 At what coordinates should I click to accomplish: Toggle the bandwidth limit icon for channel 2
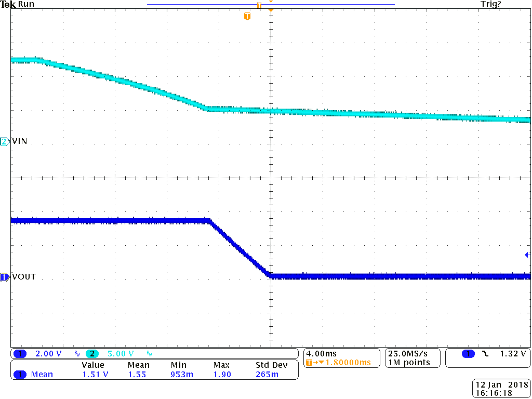(x=150, y=354)
